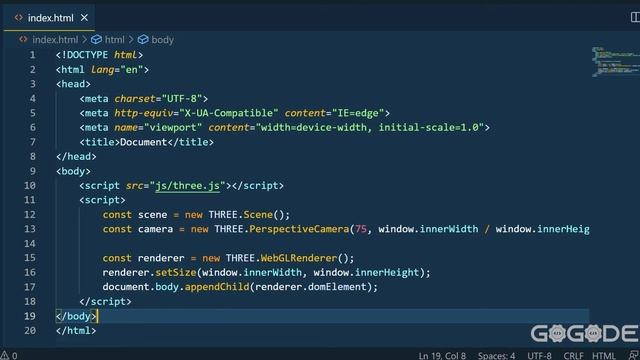Viewport: 640px width, 360px height.
Task: Click "IE=edge" content value
Action: click(x=358, y=113)
